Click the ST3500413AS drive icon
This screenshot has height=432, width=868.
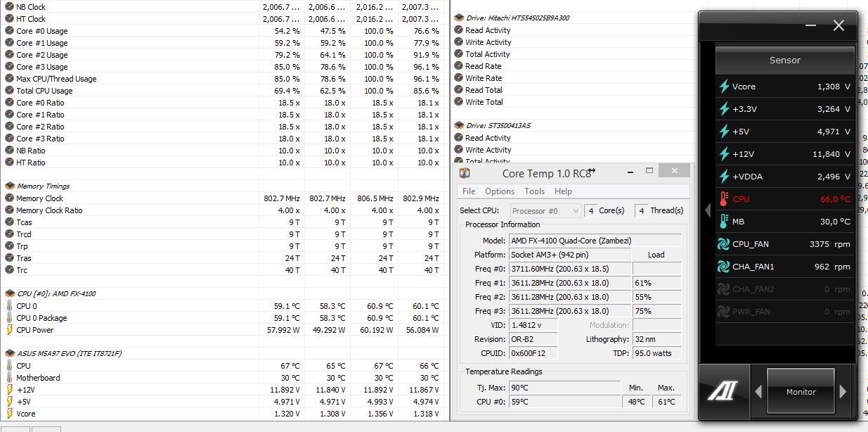(459, 126)
